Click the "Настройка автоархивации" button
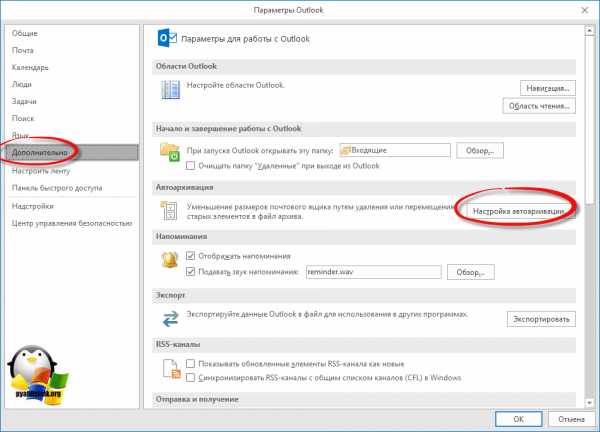The image size is (600, 432). [x=520, y=211]
